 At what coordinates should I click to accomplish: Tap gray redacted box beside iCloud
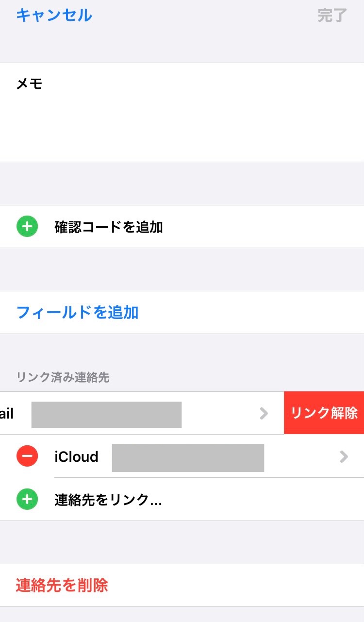tap(188, 457)
